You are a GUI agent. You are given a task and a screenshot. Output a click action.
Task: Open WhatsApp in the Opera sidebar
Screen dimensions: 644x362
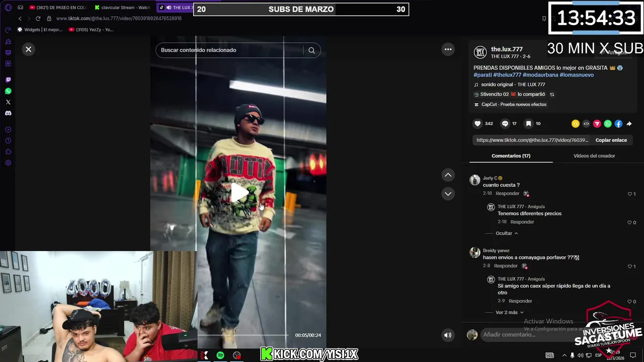coord(8,91)
